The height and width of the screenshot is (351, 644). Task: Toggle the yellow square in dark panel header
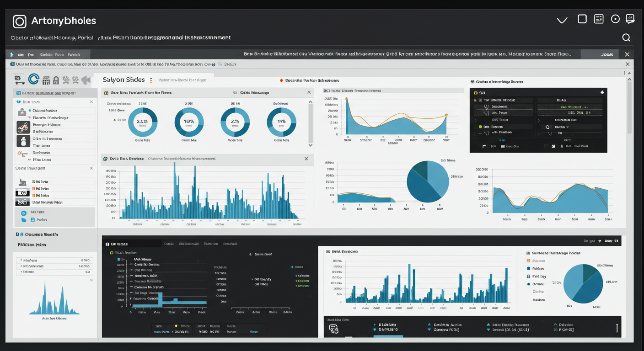tap(476, 93)
